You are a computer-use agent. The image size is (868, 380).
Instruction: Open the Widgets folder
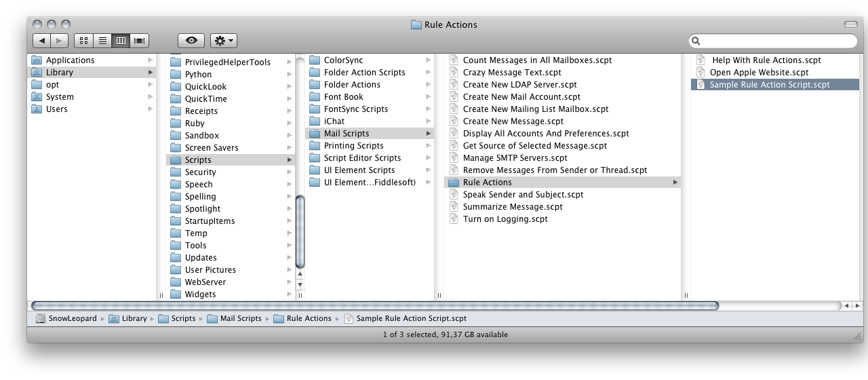[200, 294]
